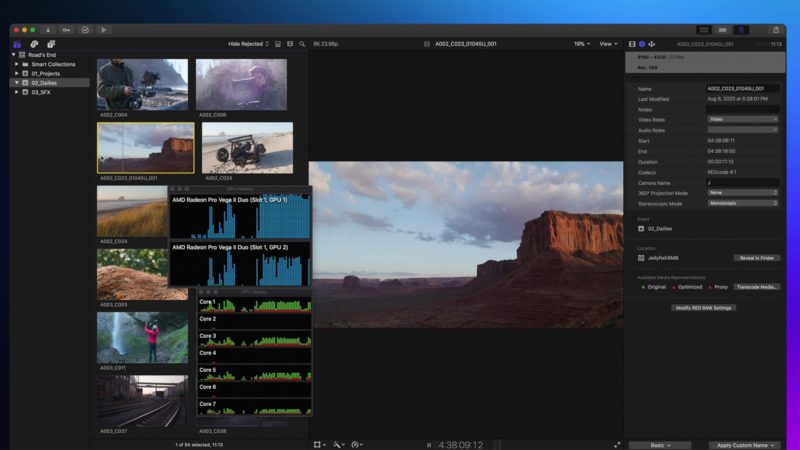Show the Photos and Audio sidebar icon

coord(34,44)
